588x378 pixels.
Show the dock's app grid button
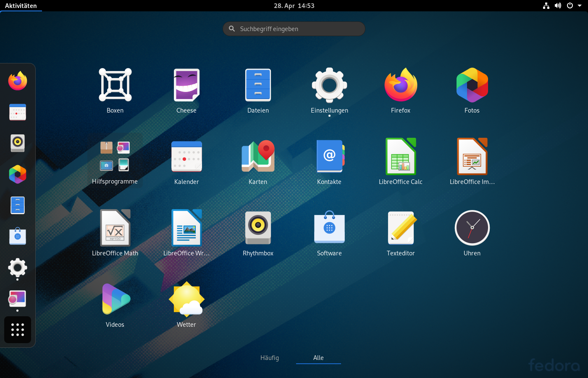coord(17,330)
